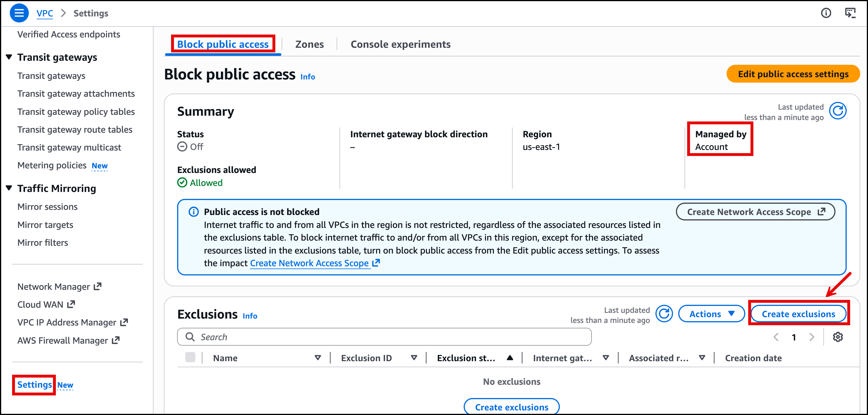Click the search magnifier icon

click(x=190, y=337)
